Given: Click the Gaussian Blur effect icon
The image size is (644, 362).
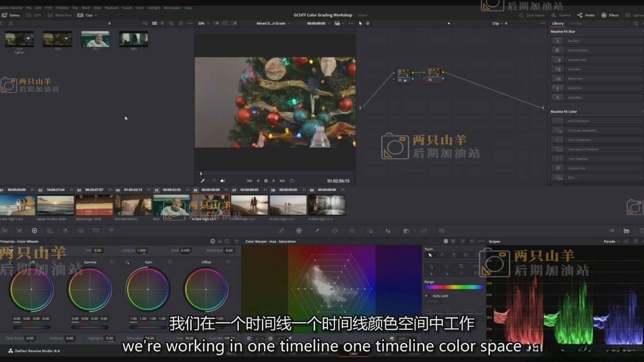Looking at the screenshot, I should point(558,60).
